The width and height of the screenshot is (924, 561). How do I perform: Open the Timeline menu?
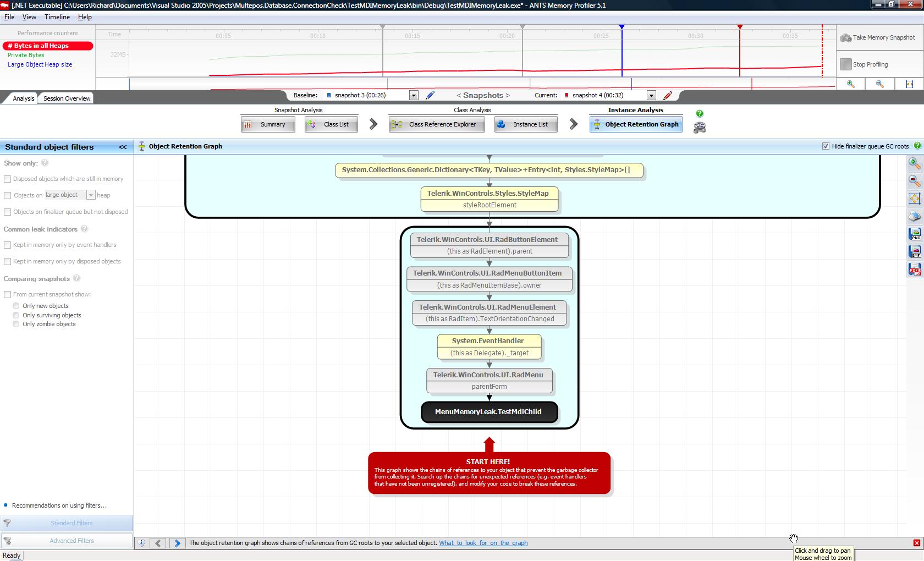tap(57, 17)
